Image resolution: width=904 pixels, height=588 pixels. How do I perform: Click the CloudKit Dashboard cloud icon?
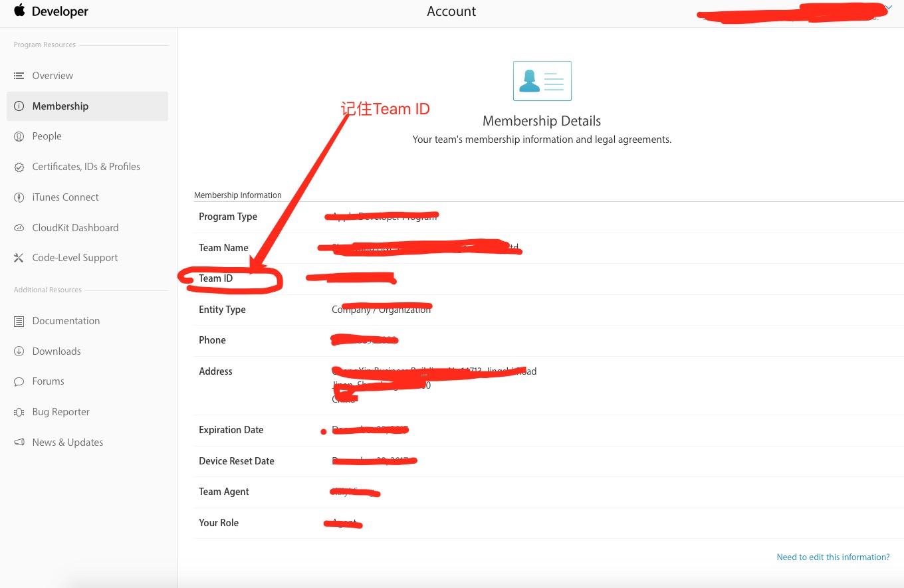[x=19, y=228]
